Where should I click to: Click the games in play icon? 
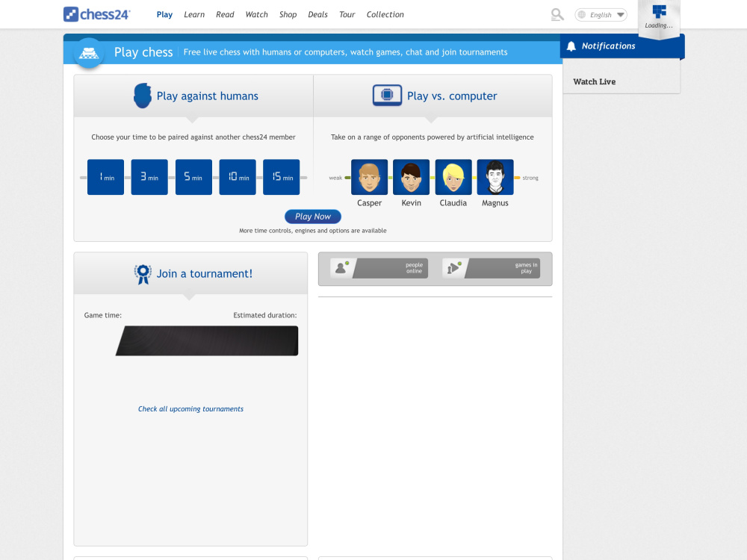pyautogui.click(x=454, y=268)
